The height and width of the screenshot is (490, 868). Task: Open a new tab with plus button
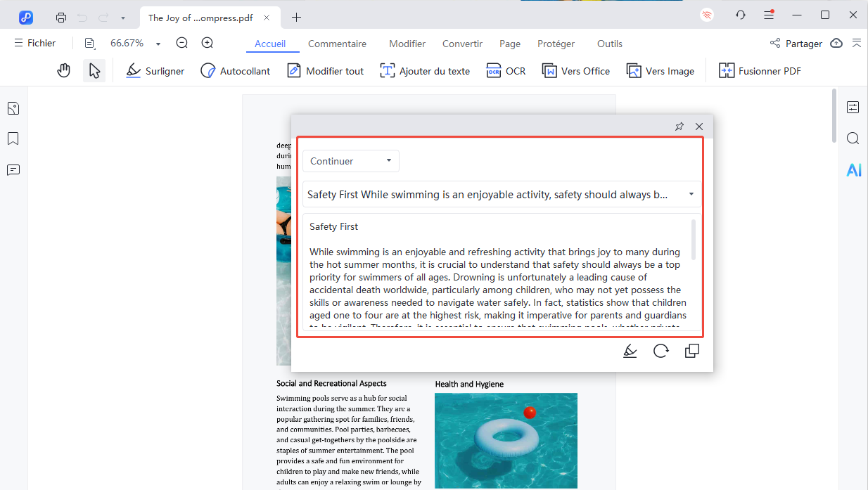pyautogui.click(x=296, y=18)
